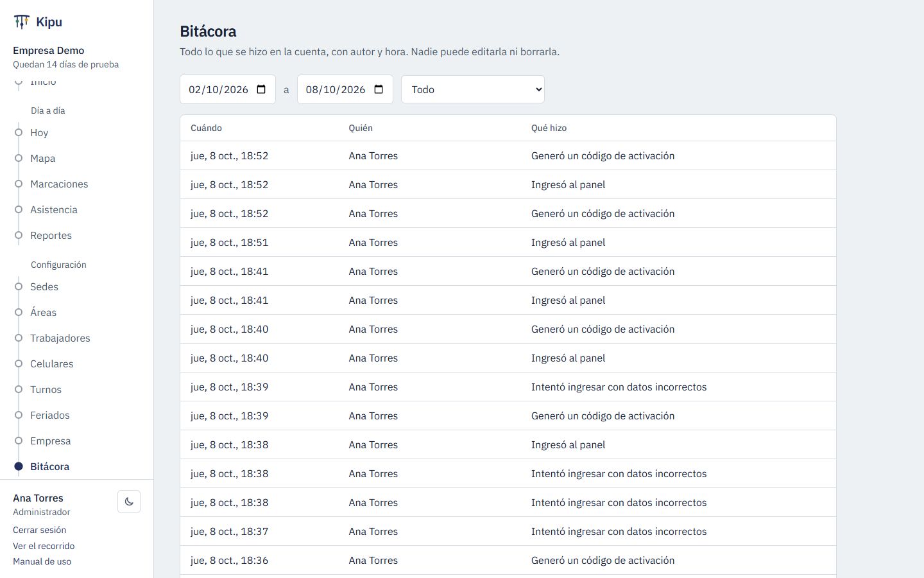Select the Bitácora sidebar item
The image size is (924, 578).
point(49,466)
